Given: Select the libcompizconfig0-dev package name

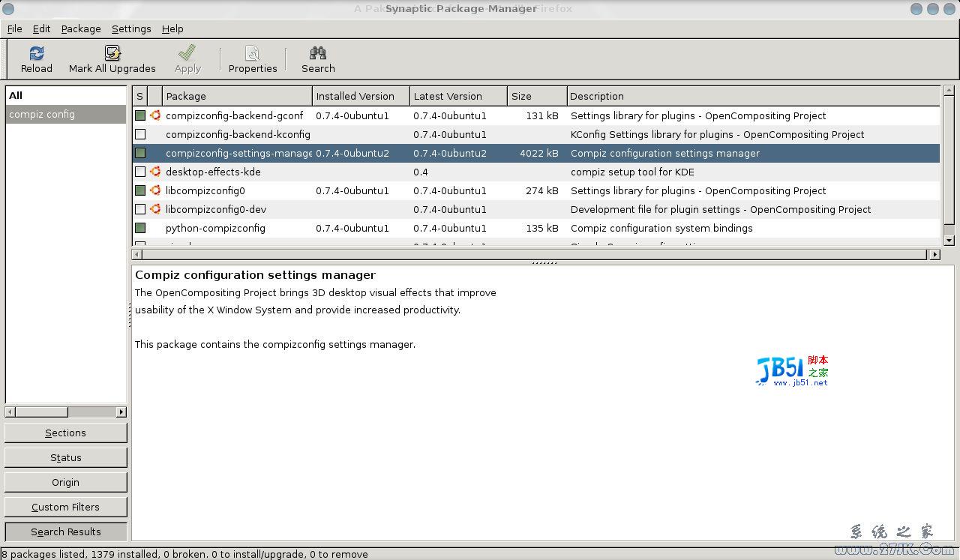Looking at the screenshot, I should click(x=216, y=209).
